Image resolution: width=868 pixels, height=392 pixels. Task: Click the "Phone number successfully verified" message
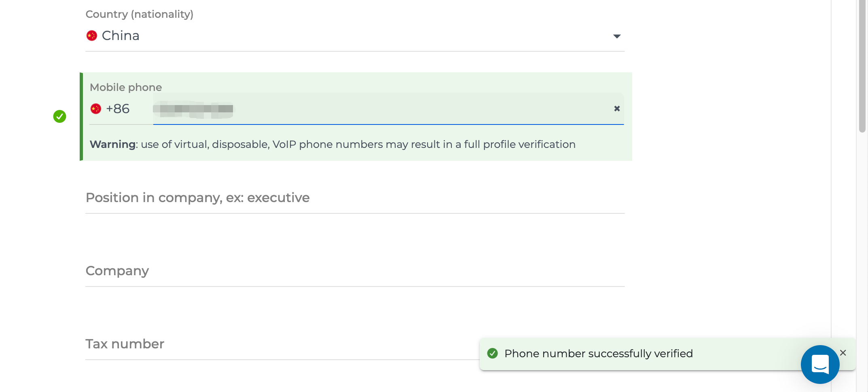coord(598,354)
